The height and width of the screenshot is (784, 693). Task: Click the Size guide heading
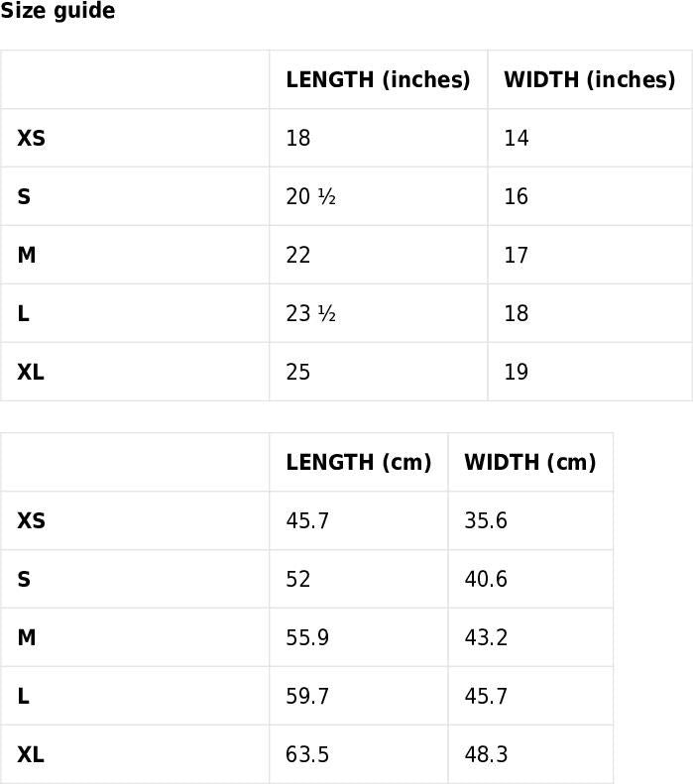pos(58,11)
